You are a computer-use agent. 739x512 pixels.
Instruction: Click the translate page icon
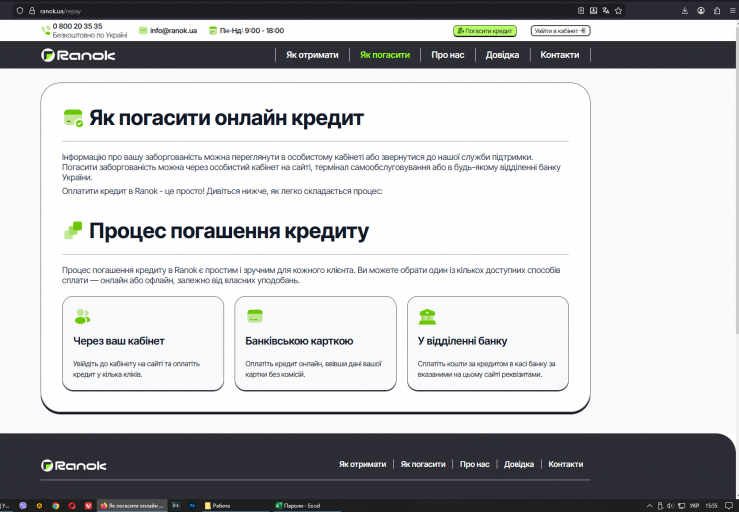[606, 10]
